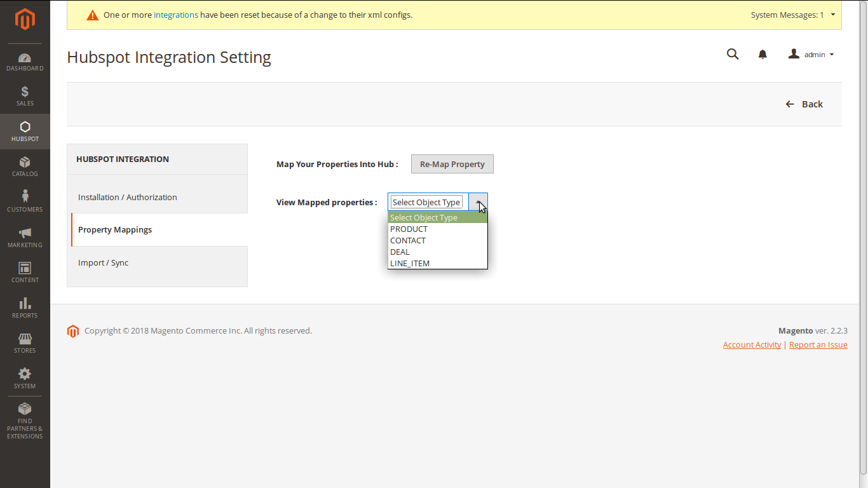Click the Magento logo in the footer
Image resolution: width=868 pixels, height=488 pixels.
point(73,331)
